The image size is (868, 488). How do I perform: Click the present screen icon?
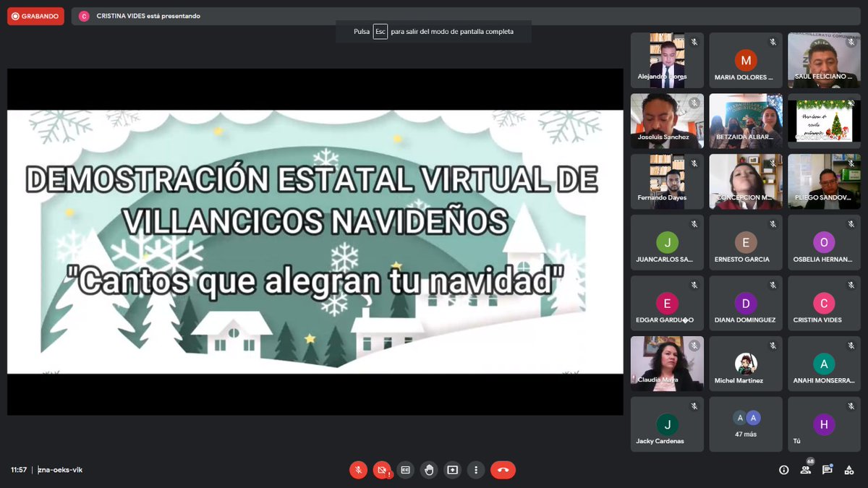[452, 470]
